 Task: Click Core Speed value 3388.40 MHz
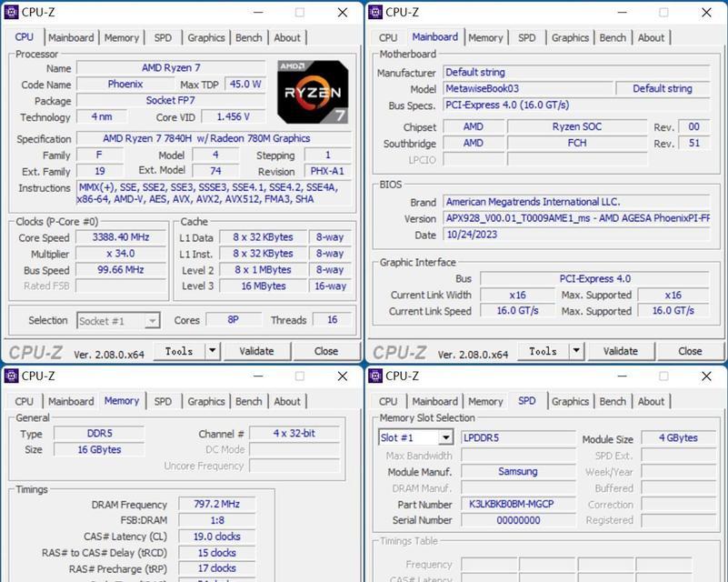(121, 237)
